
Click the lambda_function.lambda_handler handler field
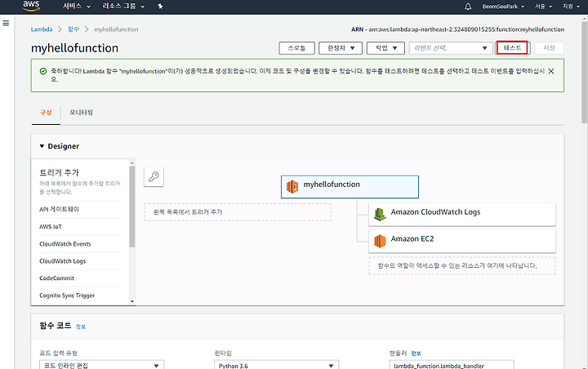pyautogui.click(x=452, y=365)
